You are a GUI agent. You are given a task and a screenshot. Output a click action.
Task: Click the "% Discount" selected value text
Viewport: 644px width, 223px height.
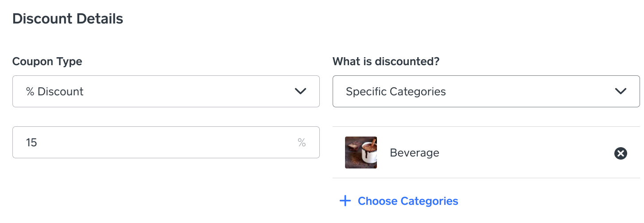click(x=54, y=92)
